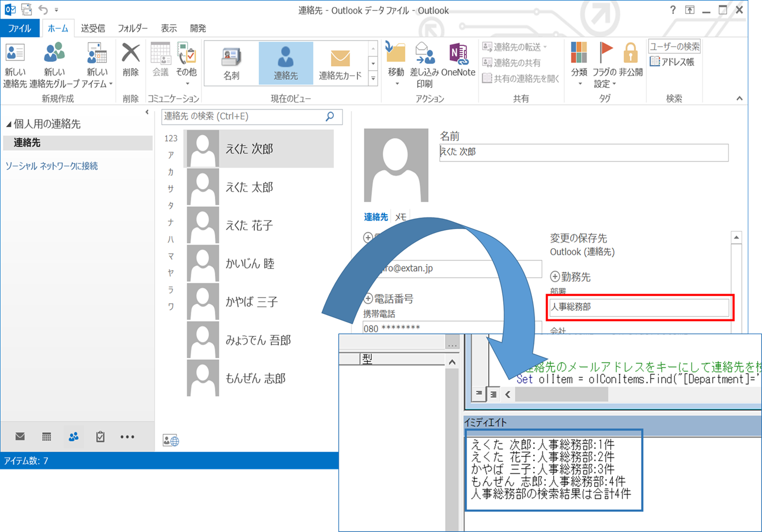Delete the selected contact
Screen dimensions: 762x532
130,60
